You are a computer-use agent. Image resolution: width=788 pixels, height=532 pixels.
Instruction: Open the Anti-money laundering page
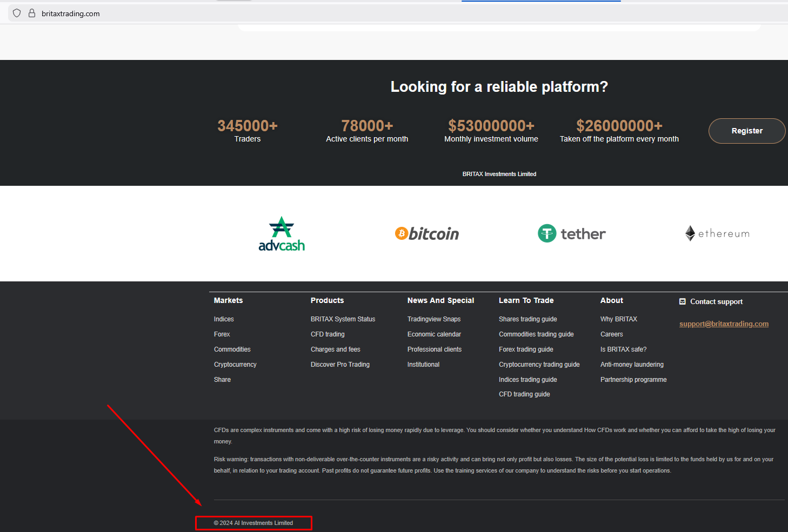tap(632, 364)
